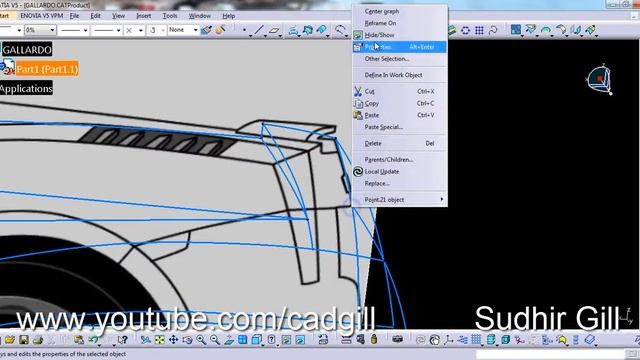Screen dimensions: 640x360
Task: Click the grid icon in top-right toolbar
Action: click(479, 30)
